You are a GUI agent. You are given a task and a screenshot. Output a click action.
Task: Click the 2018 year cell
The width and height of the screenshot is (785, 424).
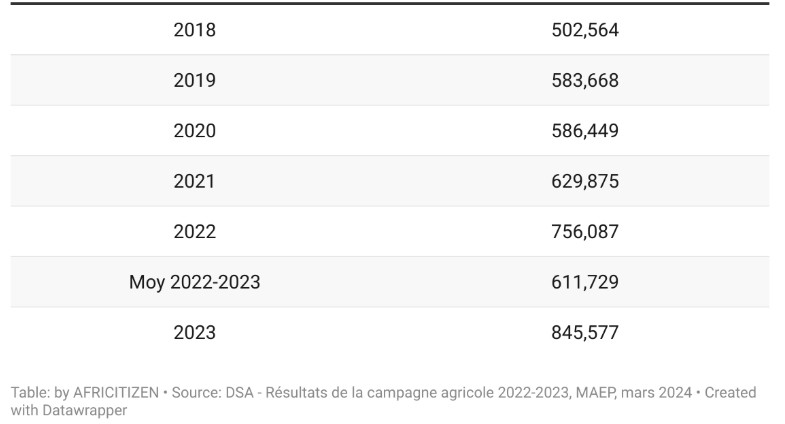[x=194, y=30]
